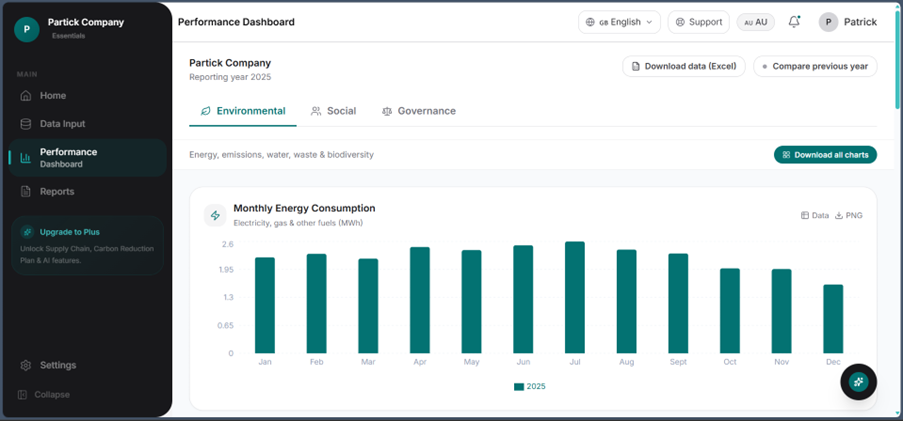This screenshot has height=421, width=903.
Task: Select Performance Dashboard in the sidebar
Action: [x=88, y=157]
